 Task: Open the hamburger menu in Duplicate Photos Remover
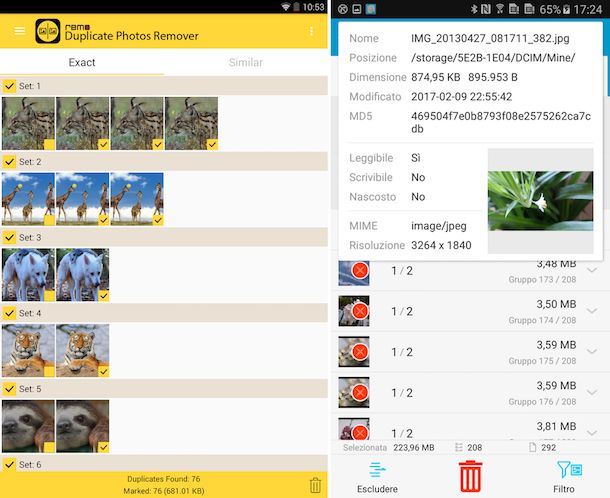(x=19, y=31)
